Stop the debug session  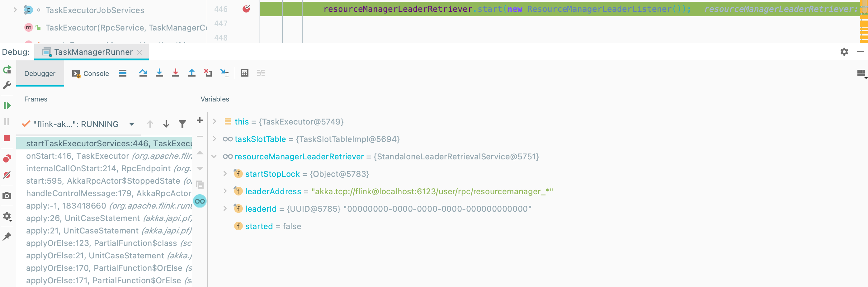point(7,138)
